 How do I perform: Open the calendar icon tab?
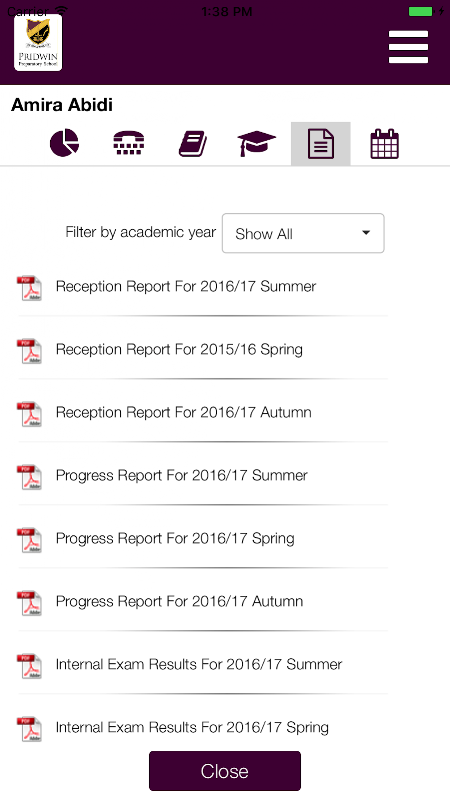pos(384,143)
